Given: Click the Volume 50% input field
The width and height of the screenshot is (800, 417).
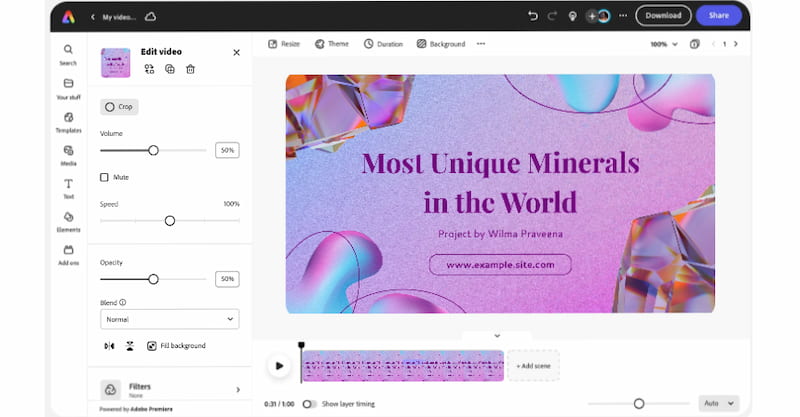Looking at the screenshot, I should [227, 150].
